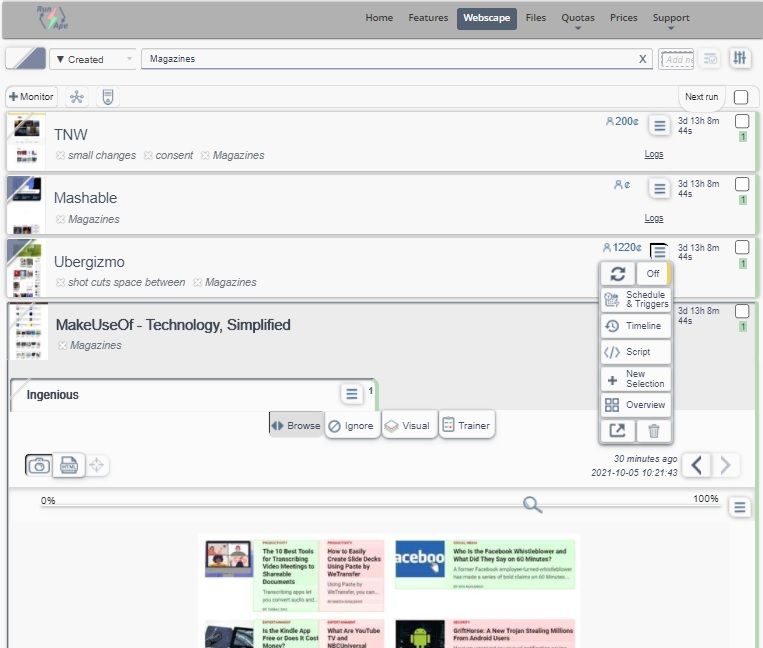
Task: Click the Mashable monitor title
Action: tap(85, 198)
